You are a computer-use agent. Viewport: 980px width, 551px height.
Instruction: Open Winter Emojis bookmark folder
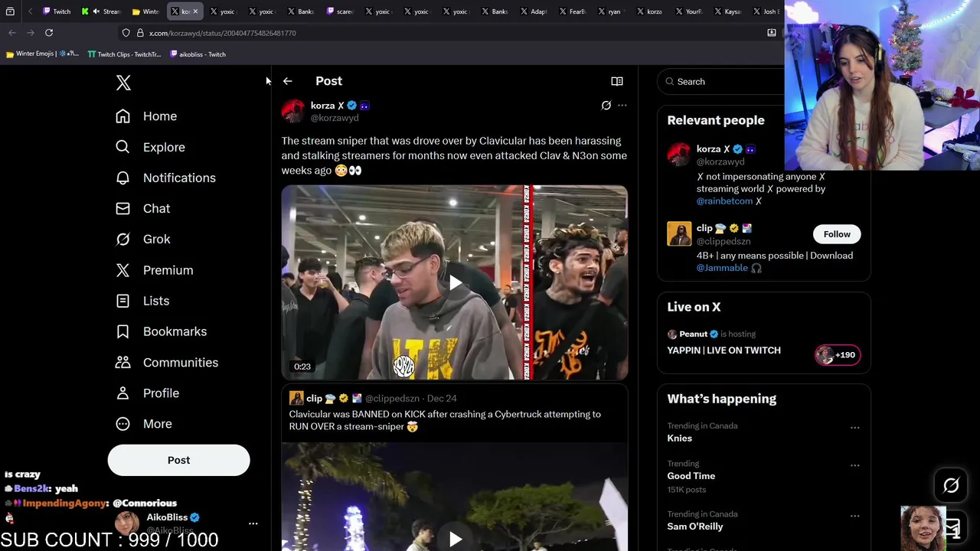point(42,54)
